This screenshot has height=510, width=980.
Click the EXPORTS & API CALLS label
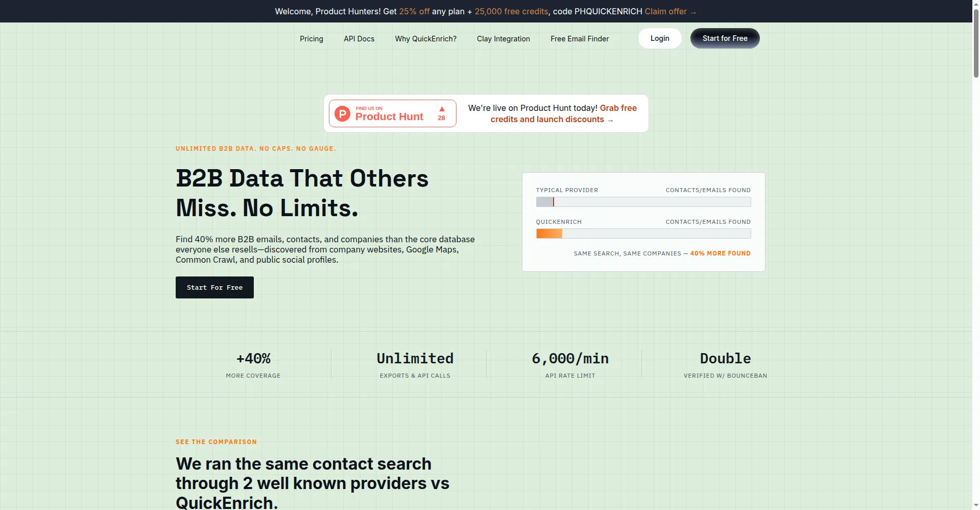tap(415, 376)
